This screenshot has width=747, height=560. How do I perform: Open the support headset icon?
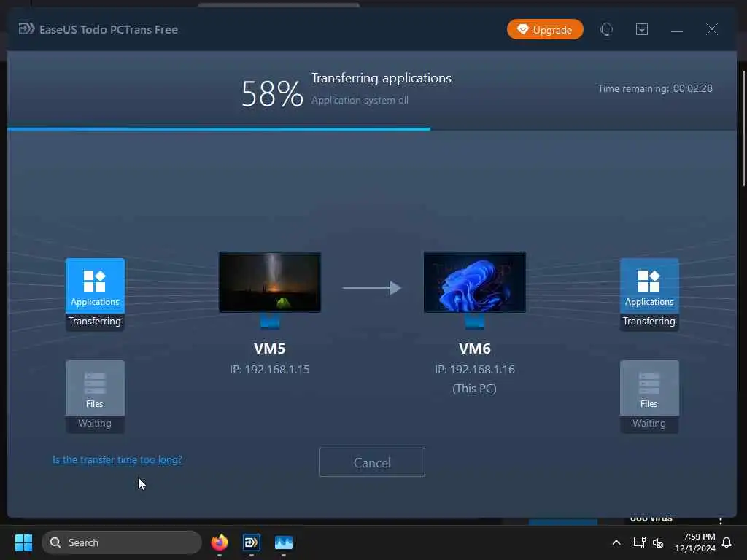(606, 29)
